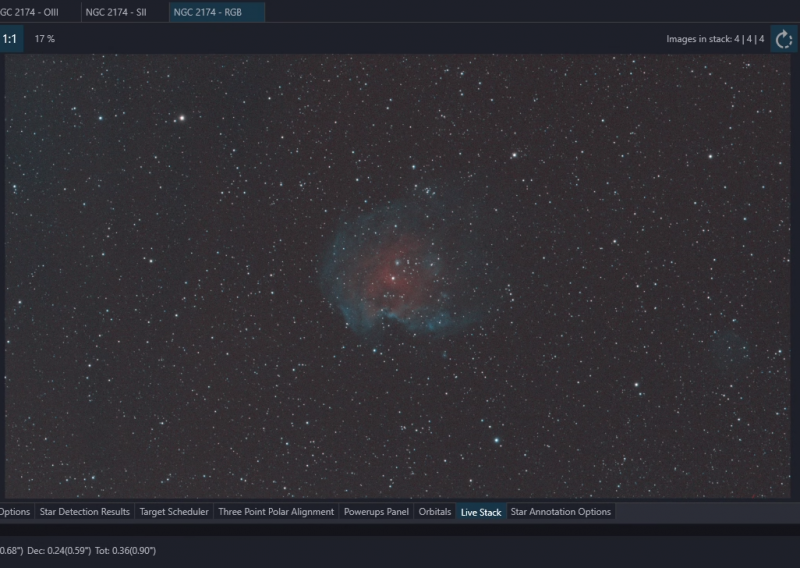The image size is (800, 568).
Task: Select the Live Stack tab
Action: click(481, 512)
